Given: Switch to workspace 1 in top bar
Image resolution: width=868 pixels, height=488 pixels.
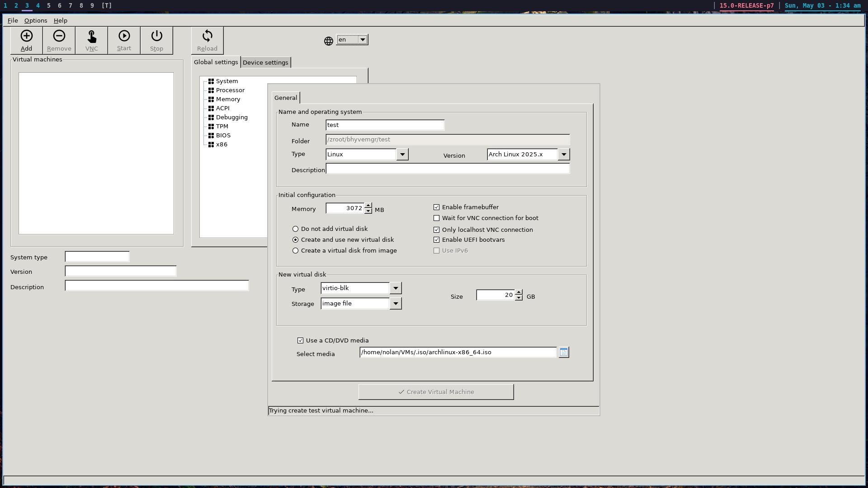Looking at the screenshot, I should pos(5,5).
